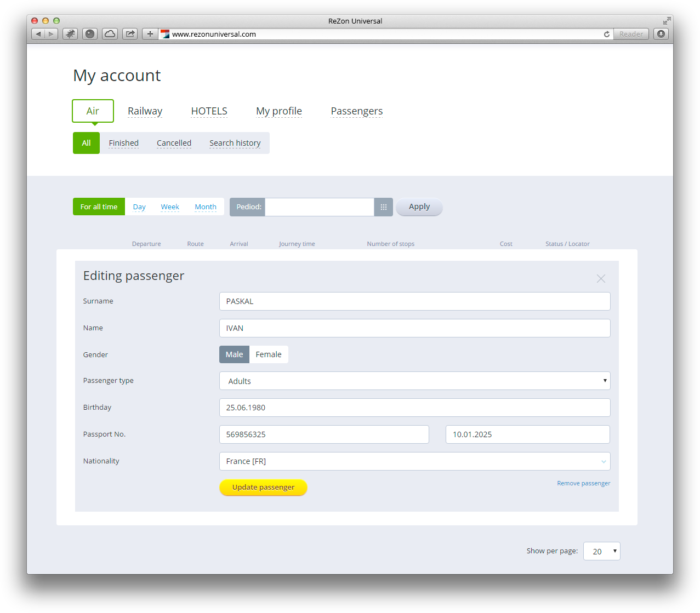Click the Surname field containing PASKAL
This screenshot has height=613, width=700.
point(414,301)
